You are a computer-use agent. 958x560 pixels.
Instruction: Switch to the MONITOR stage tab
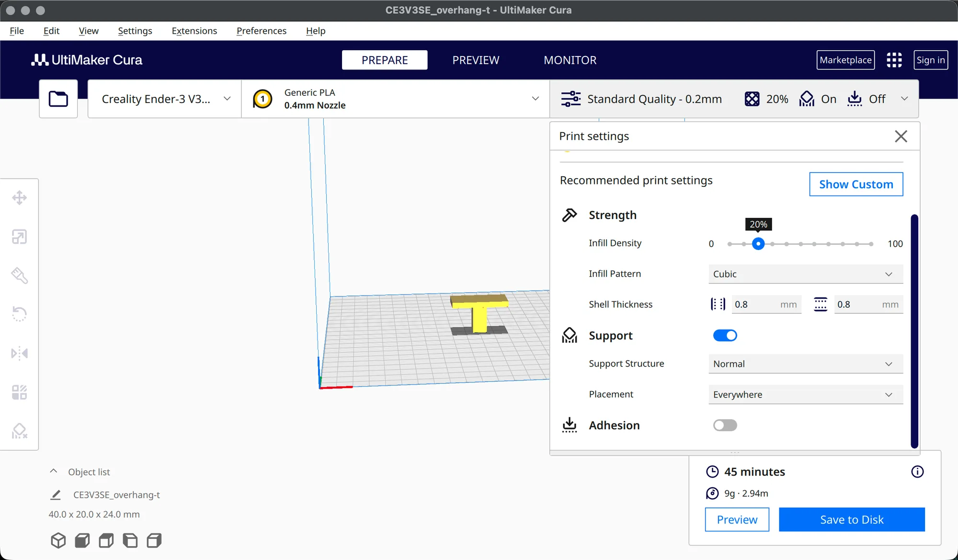tap(570, 60)
